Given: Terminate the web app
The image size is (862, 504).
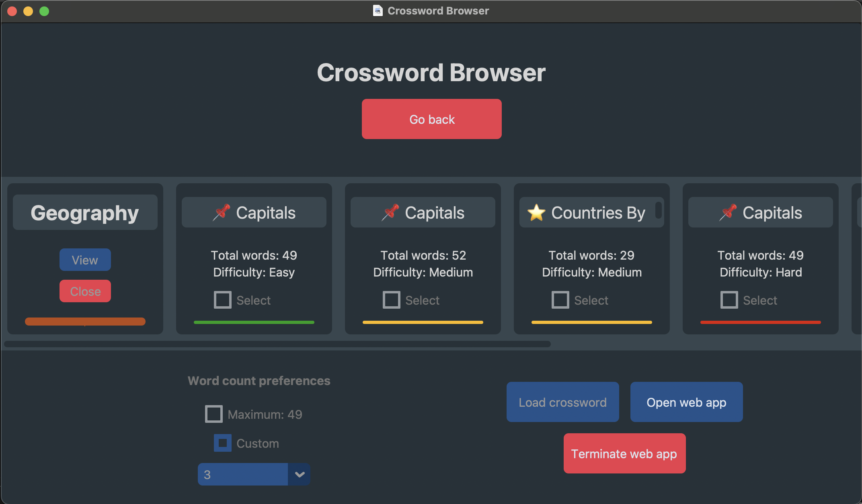Looking at the screenshot, I should coord(624,453).
